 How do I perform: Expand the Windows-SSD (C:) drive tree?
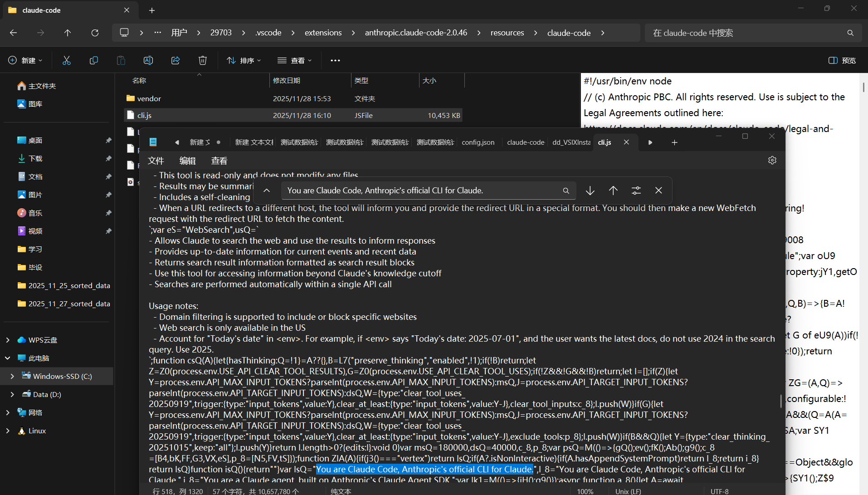click(12, 376)
